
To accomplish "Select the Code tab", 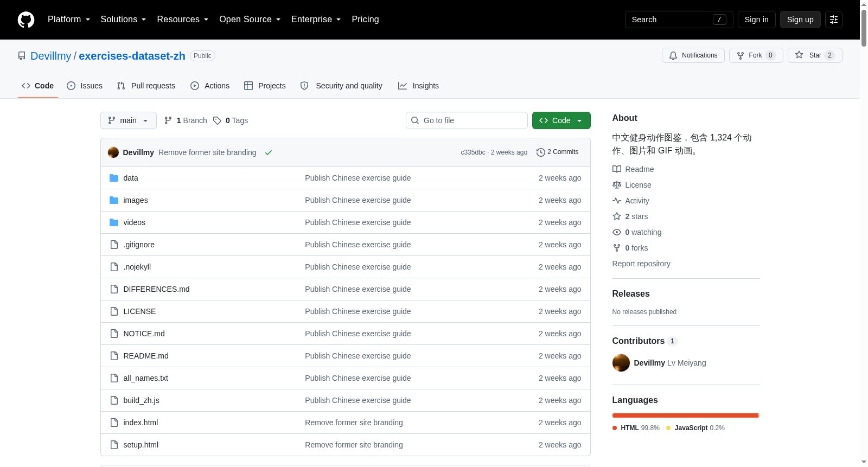I will tap(38, 86).
